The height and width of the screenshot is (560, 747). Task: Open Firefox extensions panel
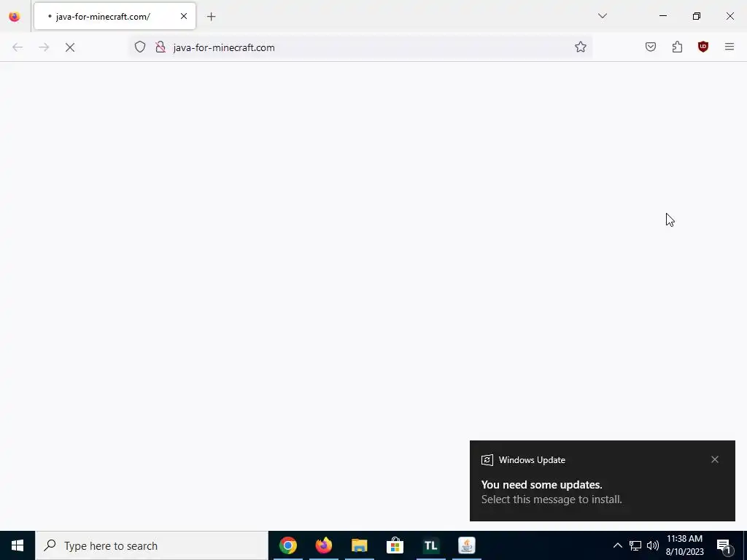(x=677, y=47)
